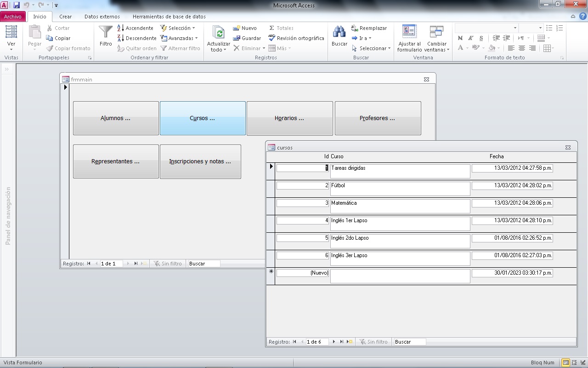This screenshot has width=588, height=368.
Task: Toggle Form View button in status bar
Action: tap(566, 362)
